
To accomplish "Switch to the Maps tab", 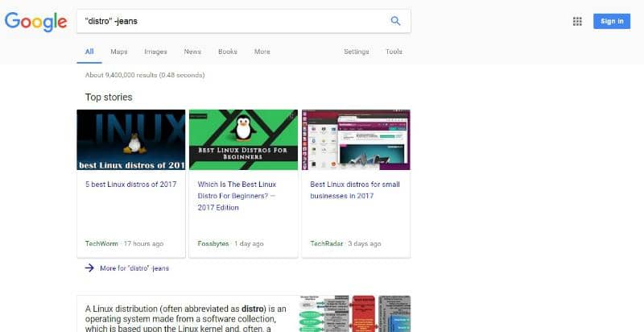I will click(118, 52).
